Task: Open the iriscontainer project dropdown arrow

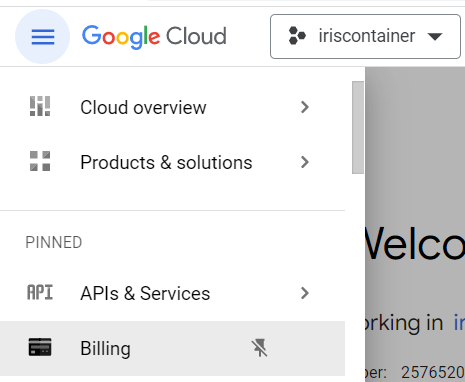Action: [x=435, y=36]
